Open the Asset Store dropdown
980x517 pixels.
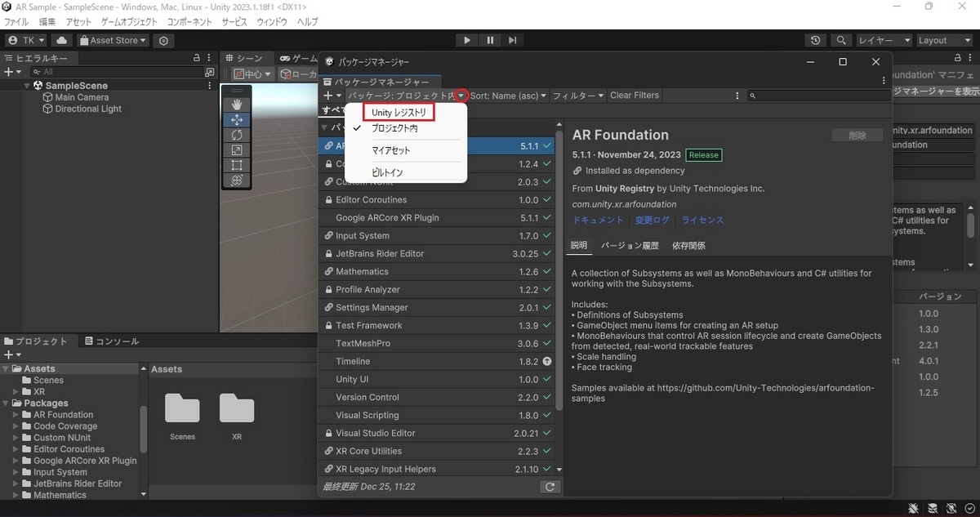tap(113, 40)
